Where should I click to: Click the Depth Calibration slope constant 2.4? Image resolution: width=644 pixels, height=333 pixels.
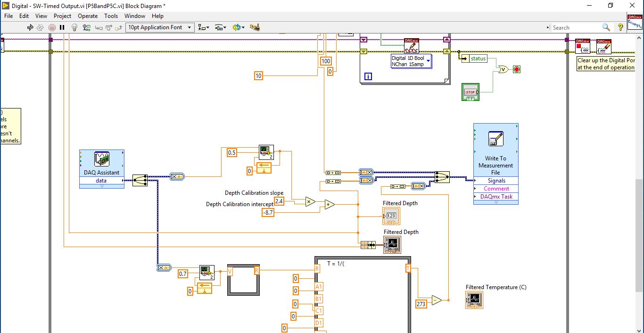pos(279,201)
